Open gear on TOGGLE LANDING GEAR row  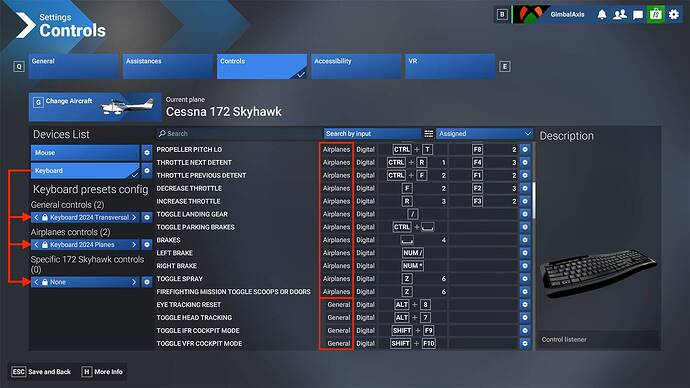(x=525, y=214)
